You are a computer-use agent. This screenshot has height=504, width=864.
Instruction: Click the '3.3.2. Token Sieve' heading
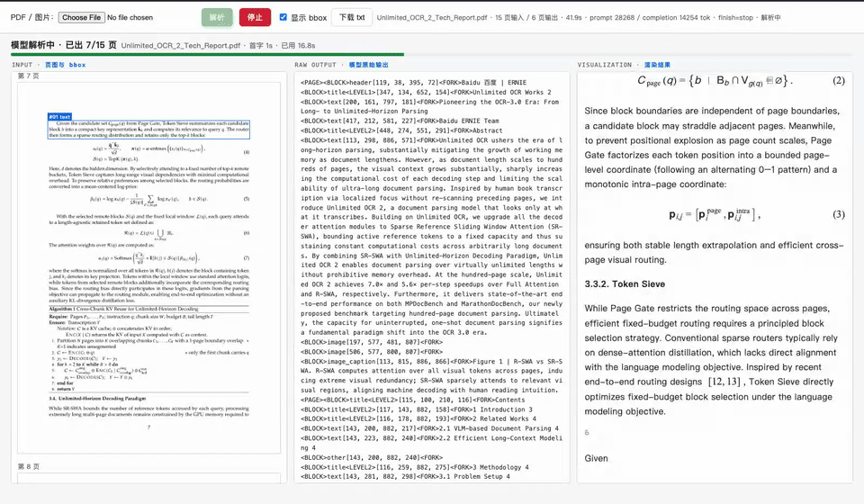625,284
